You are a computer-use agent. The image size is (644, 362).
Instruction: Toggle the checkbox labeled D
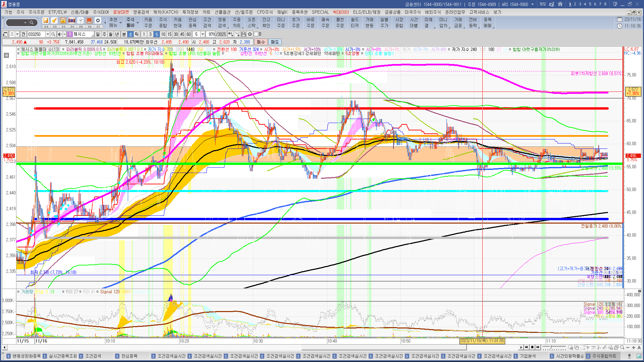pos(256,34)
